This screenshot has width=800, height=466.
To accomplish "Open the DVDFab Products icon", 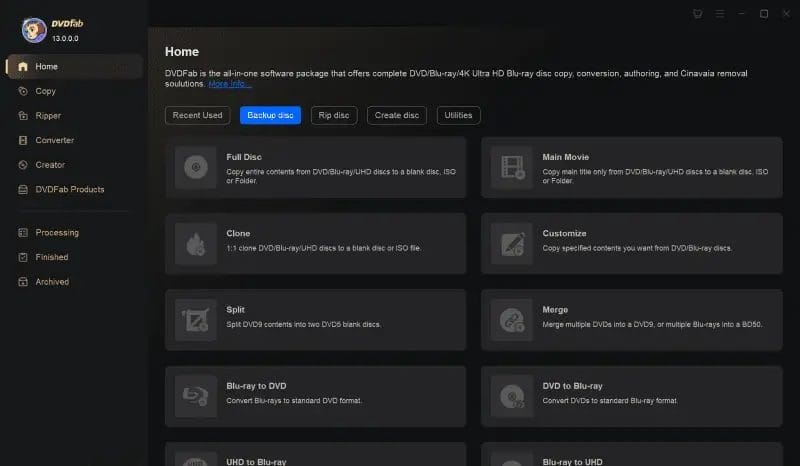I will pyautogui.click(x=22, y=189).
